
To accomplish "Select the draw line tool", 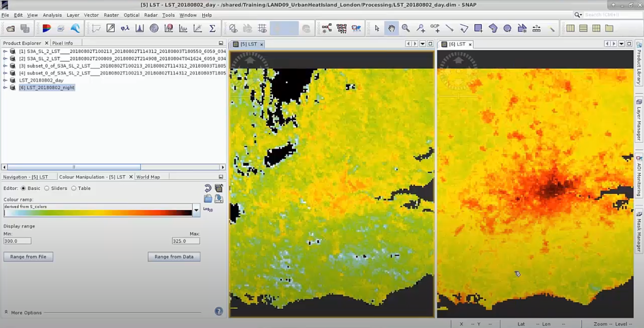I will click(449, 28).
